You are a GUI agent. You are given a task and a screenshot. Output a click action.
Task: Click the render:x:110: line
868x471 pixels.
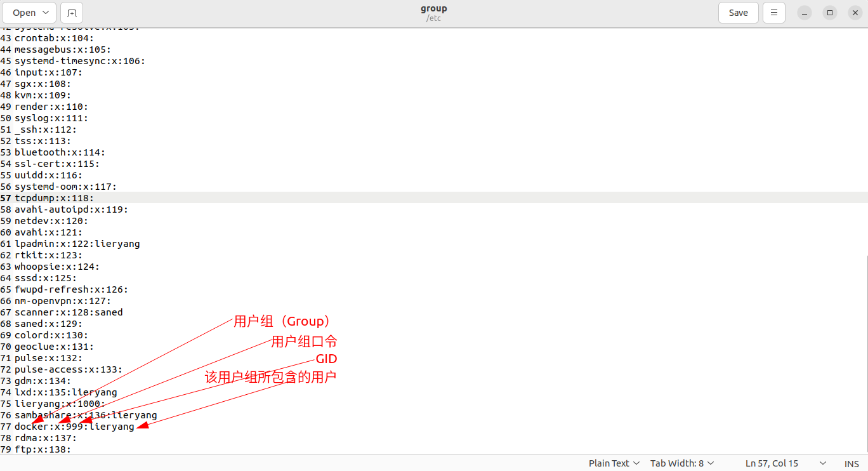point(51,107)
